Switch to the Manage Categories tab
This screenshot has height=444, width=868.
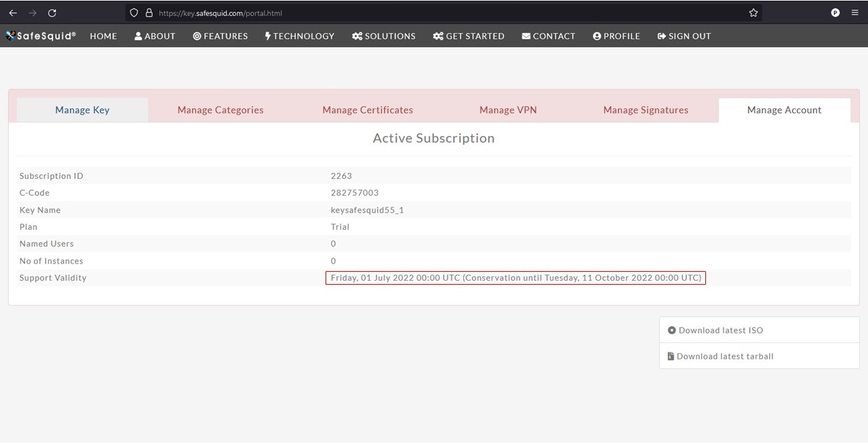220,110
